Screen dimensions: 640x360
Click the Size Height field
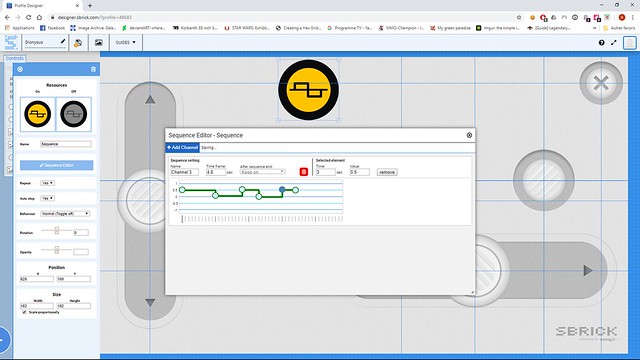73,306
